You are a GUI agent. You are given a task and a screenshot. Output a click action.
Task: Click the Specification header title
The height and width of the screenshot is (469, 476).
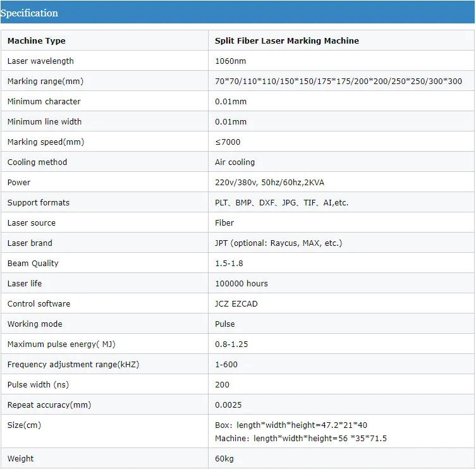click(29, 13)
